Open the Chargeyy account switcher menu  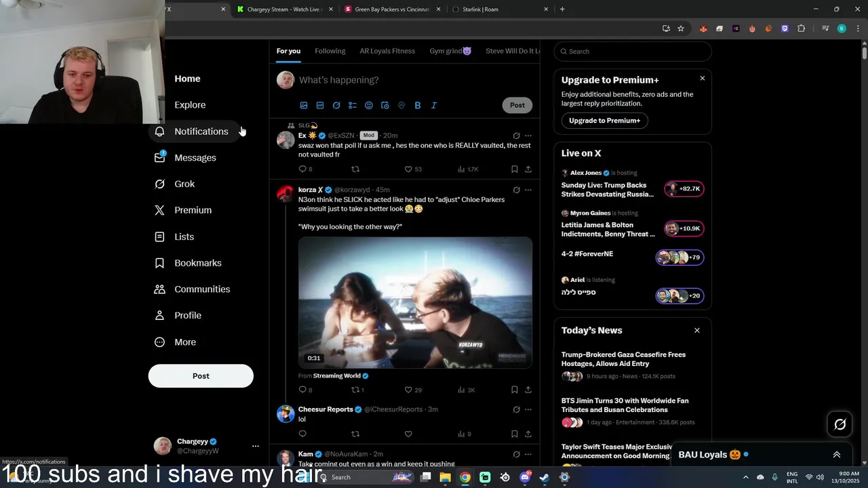206,446
